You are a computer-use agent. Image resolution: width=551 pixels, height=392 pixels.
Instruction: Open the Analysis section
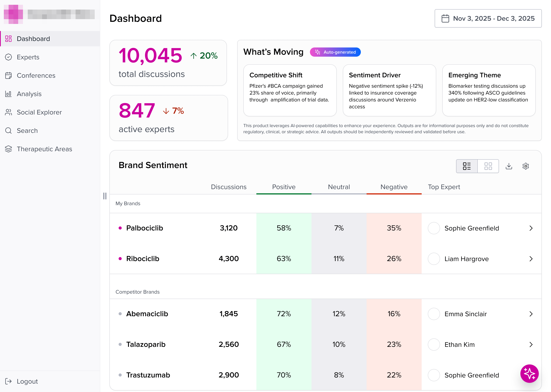pyautogui.click(x=50, y=94)
